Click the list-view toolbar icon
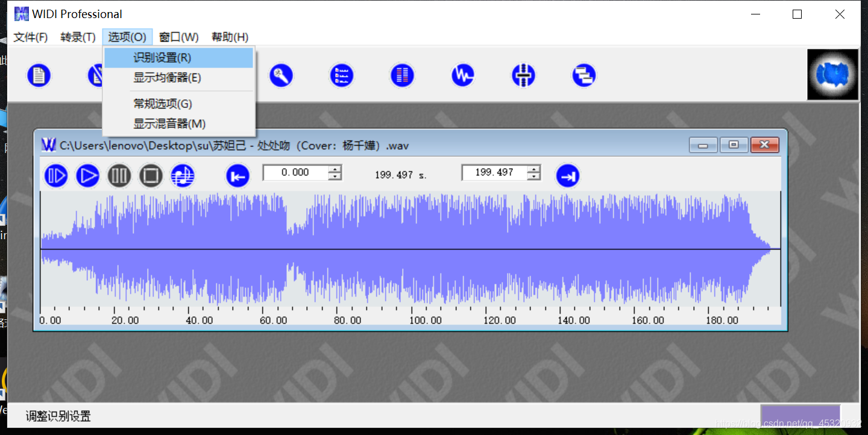868x435 pixels. click(342, 75)
